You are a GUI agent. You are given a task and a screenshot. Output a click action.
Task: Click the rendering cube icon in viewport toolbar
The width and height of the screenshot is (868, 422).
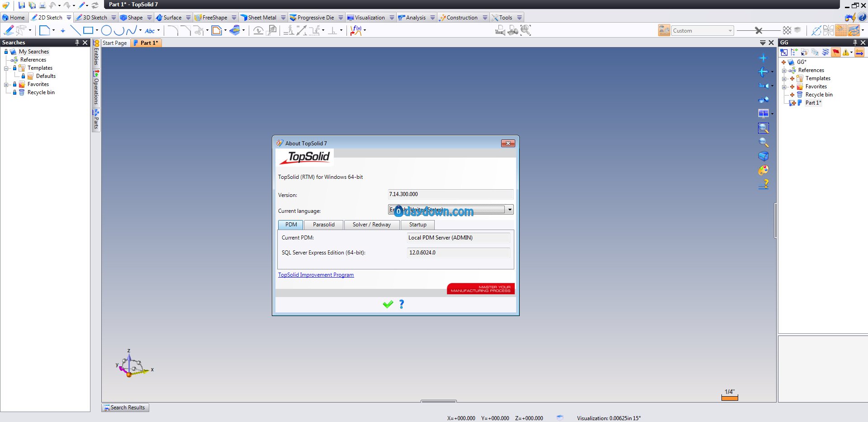[764, 156]
